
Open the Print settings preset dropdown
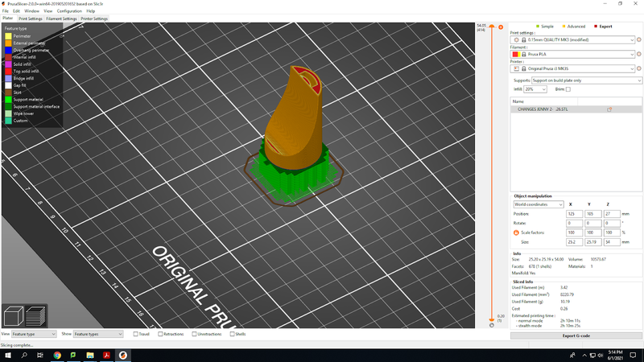pos(572,39)
